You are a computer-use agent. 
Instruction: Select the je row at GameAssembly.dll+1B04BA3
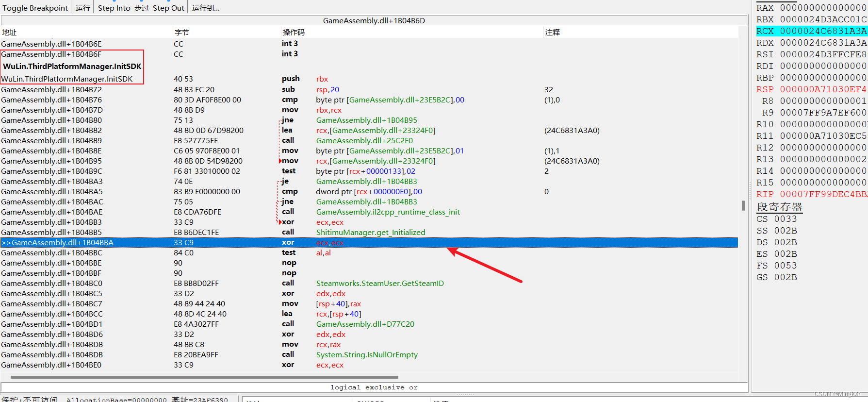click(369, 181)
